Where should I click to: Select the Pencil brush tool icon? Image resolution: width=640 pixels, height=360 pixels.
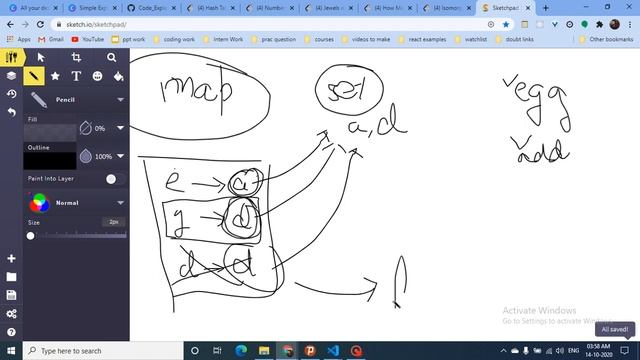tap(34, 76)
